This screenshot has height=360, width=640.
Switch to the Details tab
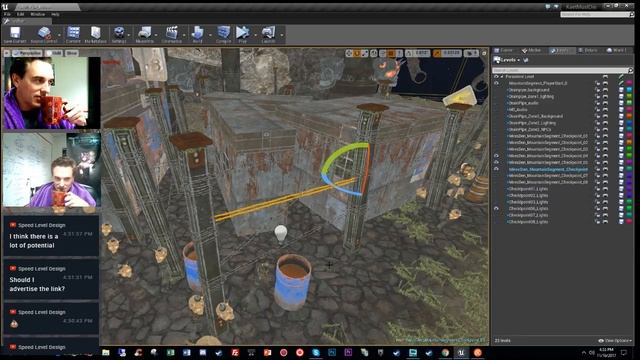tap(588, 50)
